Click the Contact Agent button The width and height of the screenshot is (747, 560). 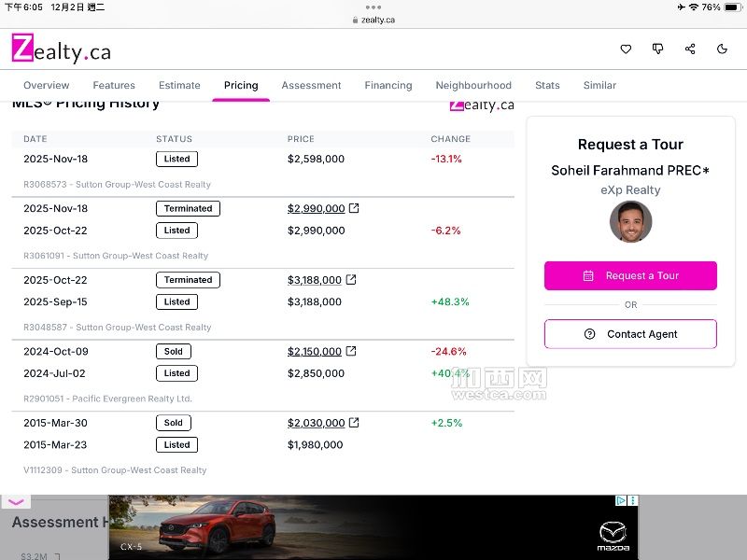point(630,334)
